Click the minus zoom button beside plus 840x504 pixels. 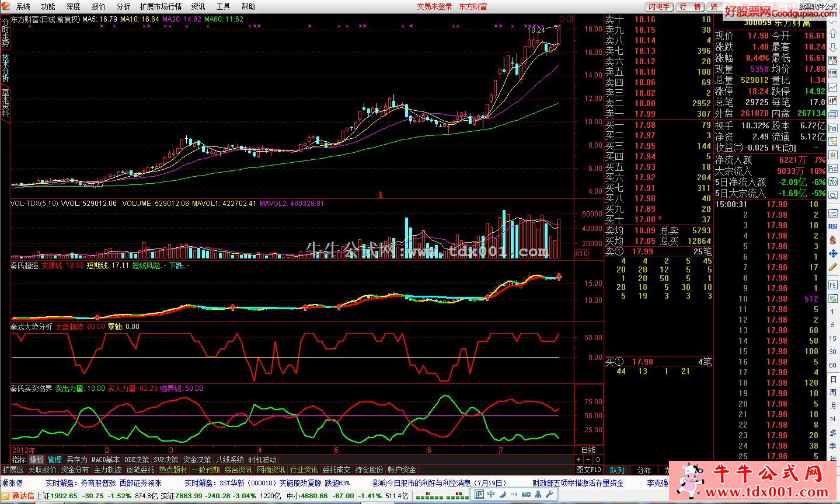click(588, 460)
